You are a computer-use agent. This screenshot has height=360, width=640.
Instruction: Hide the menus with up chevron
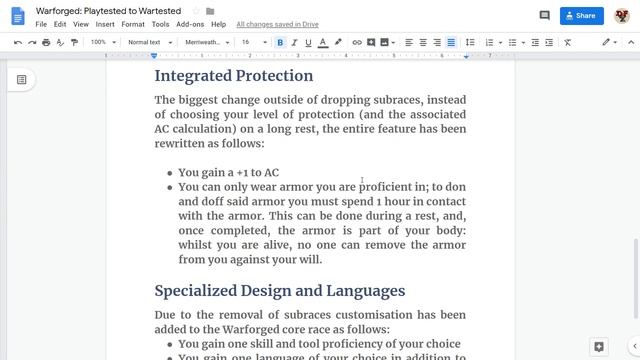pyautogui.click(x=631, y=42)
